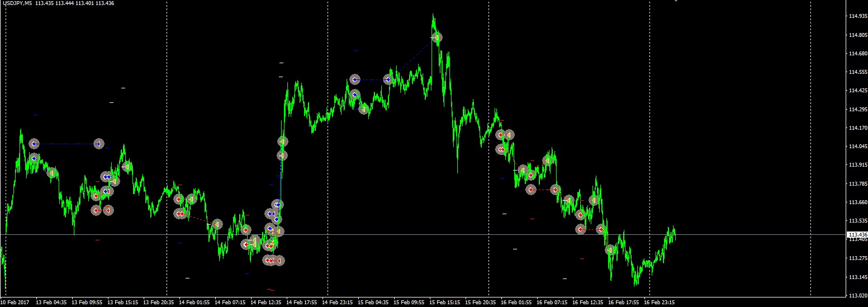This screenshot has width=868, height=307.
Task: Select the lowest trade marker on 16 Feb near 113.340
Action: pos(610,250)
